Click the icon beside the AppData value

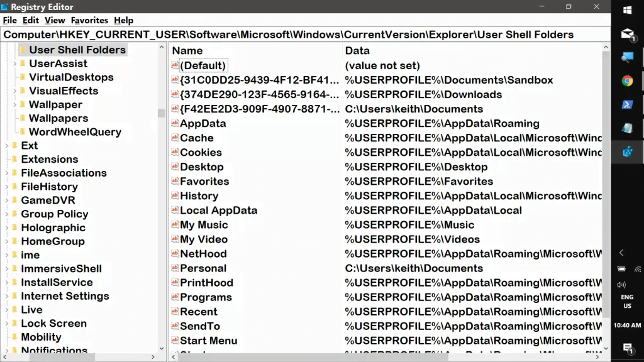[x=175, y=124]
